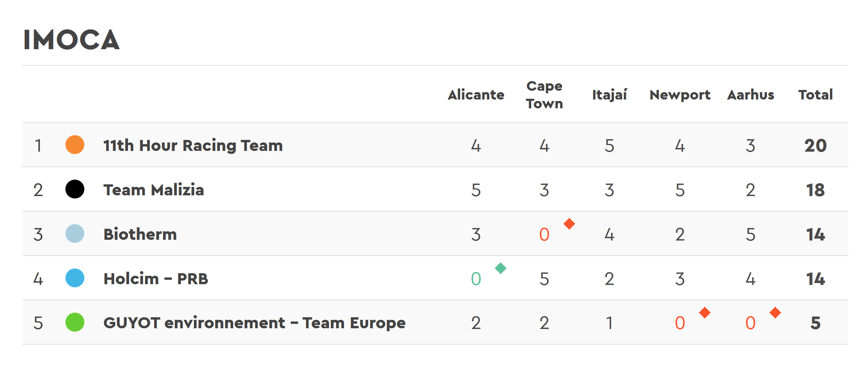Select the Cape Town column header

pos(544,95)
